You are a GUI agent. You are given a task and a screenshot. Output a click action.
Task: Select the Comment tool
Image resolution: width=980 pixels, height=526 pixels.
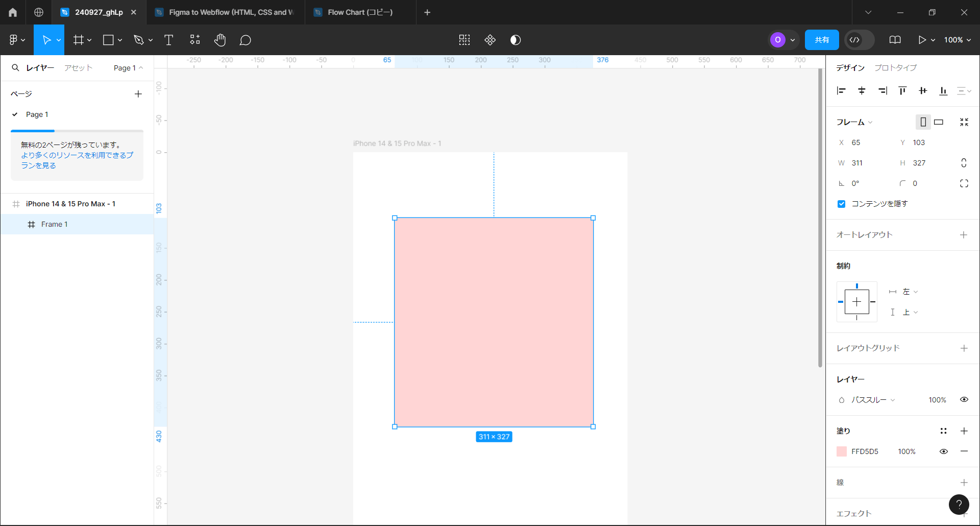[x=246, y=40]
